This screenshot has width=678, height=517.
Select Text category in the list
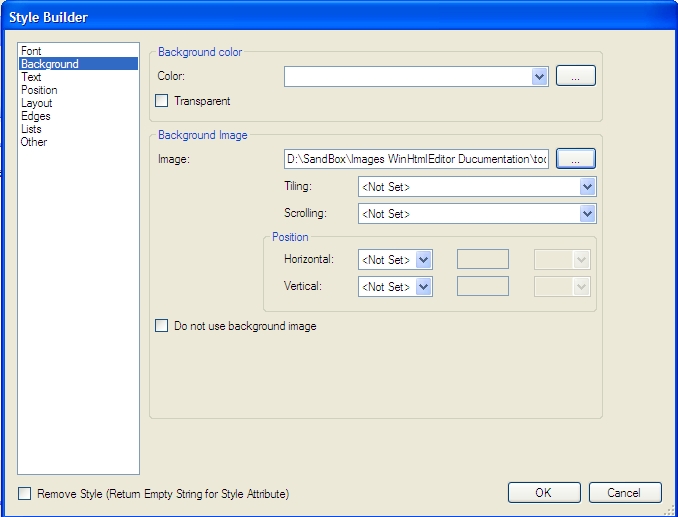click(x=31, y=77)
